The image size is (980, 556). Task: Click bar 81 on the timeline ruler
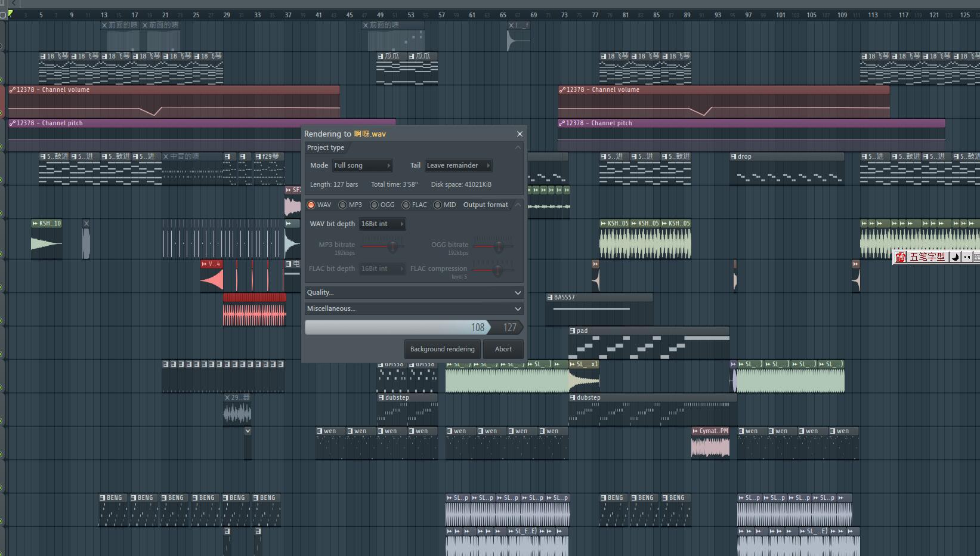click(626, 15)
